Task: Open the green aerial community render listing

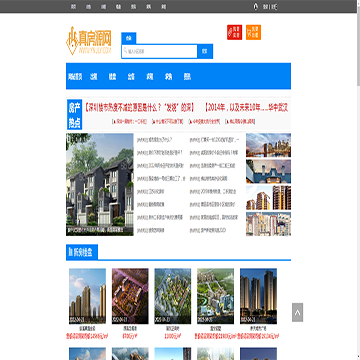Action: coord(173,296)
